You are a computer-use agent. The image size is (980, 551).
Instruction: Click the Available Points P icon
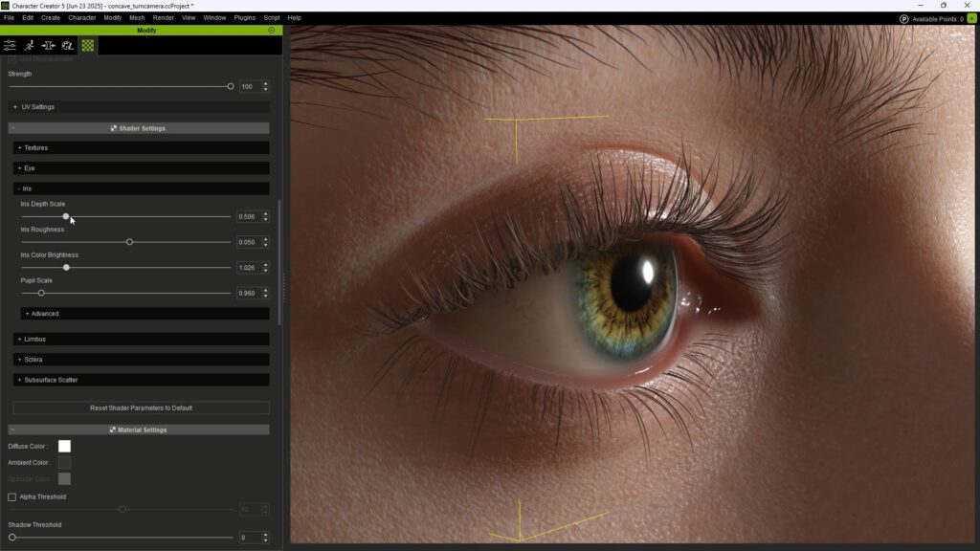point(904,19)
